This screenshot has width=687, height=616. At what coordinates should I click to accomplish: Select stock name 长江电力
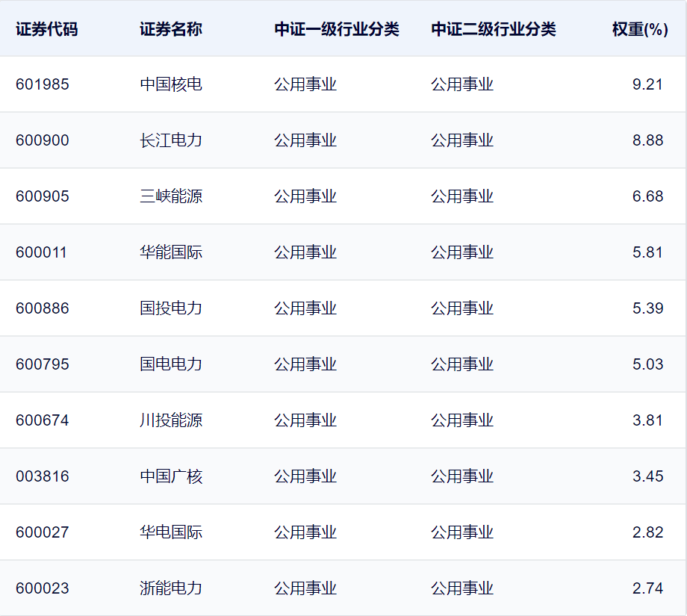pyautogui.click(x=171, y=140)
